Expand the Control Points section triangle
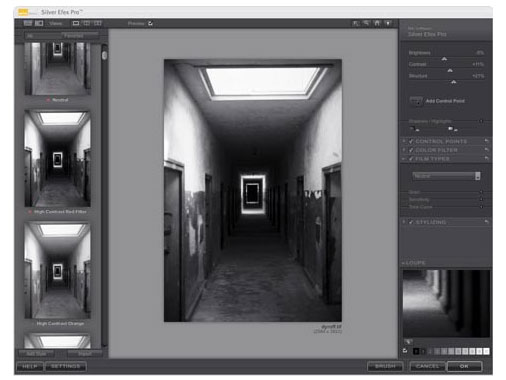506x380 pixels. (x=404, y=141)
